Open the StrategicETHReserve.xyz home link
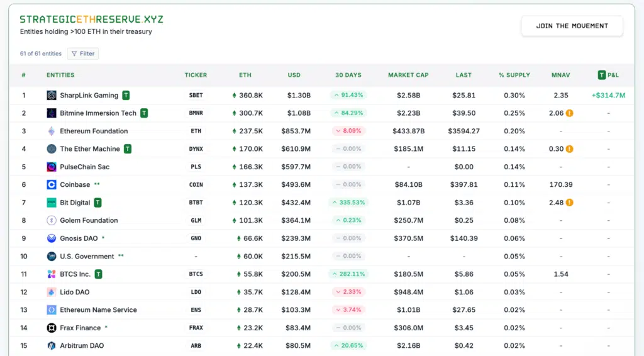This screenshot has height=356, width=644. click(91, 19)
